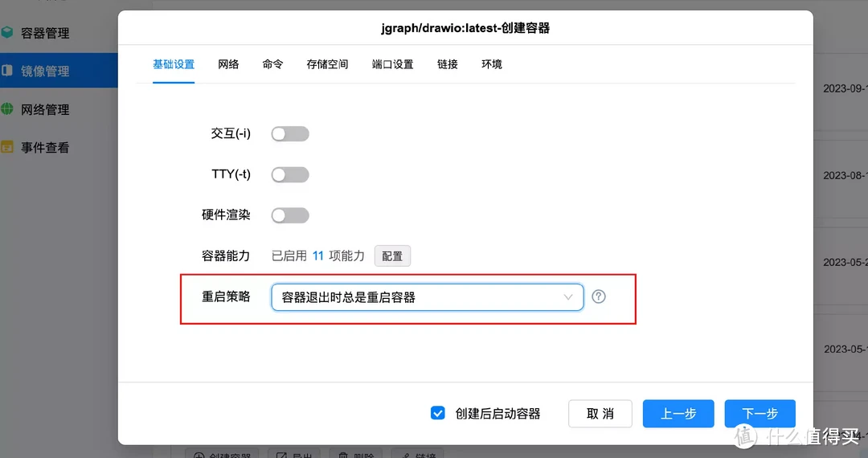868x458 pixels.
Task: Toggle the 交互(-i) switch
Action: pyautogui.click(x=290, y=134)
